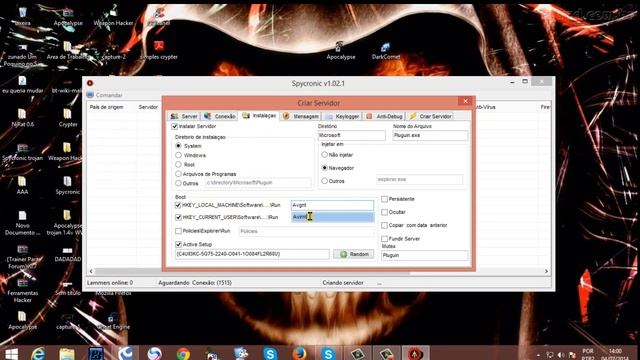Select the Navegador injection radio option
The image size is (640, 360).
pyautogui.click(x=324, y=168)
